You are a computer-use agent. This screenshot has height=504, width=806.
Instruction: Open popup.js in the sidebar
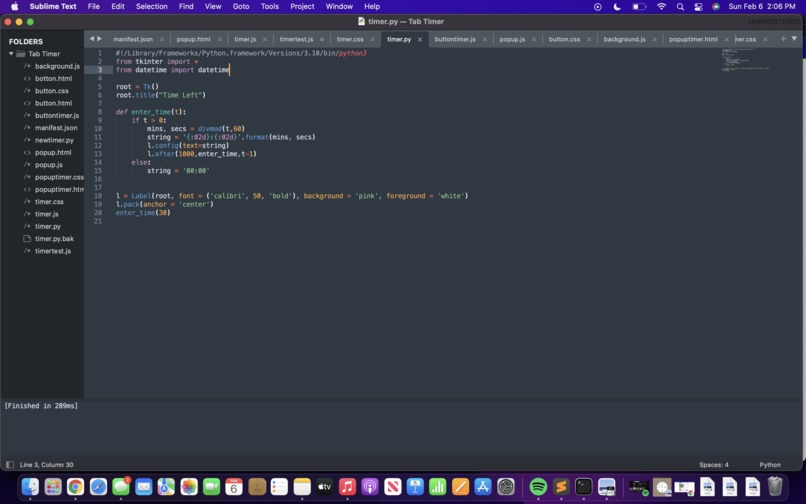48,165
